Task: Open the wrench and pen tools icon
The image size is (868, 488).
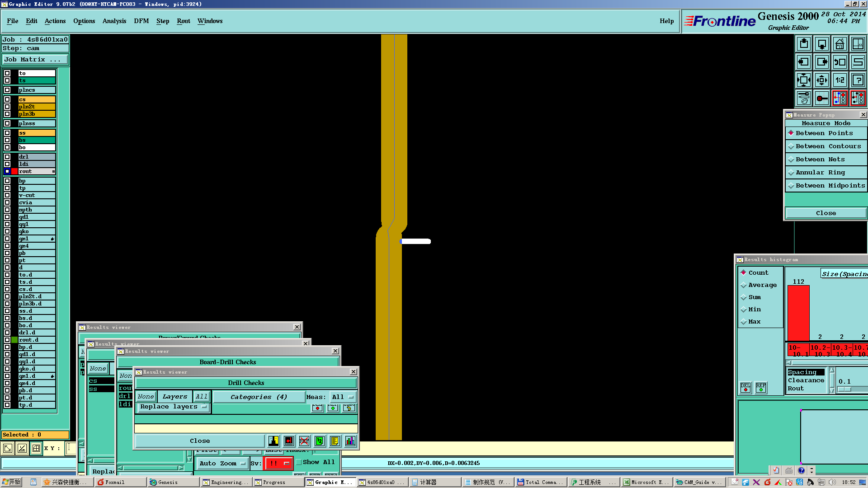Action: tap(803, 98)
